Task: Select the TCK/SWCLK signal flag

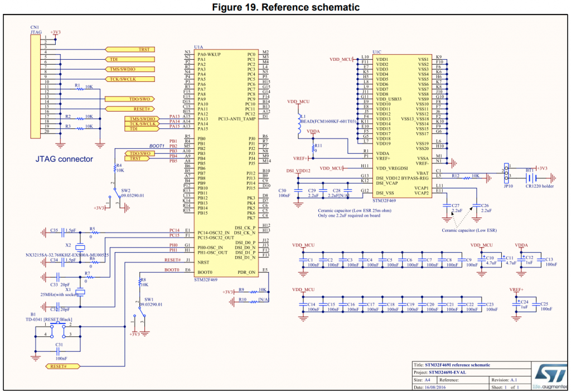Action: [129, 79]
